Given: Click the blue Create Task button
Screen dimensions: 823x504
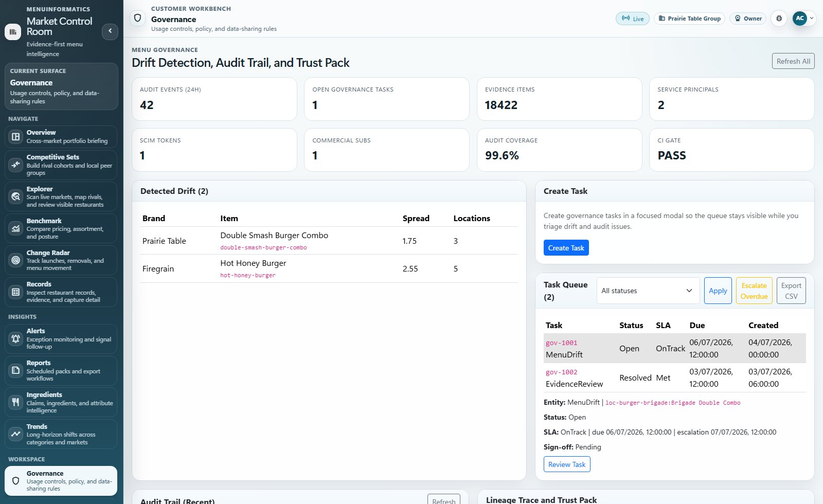Looking at the screenshot, I should (566, 248).
